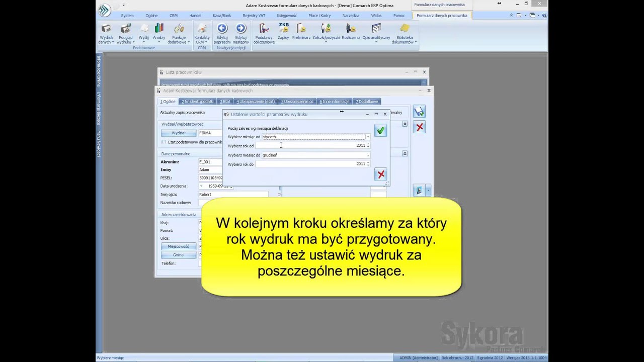The image size is (644, 362).
Task: Switch to tab 4 Ubezpieczenie (etat)
Action: 256,102
